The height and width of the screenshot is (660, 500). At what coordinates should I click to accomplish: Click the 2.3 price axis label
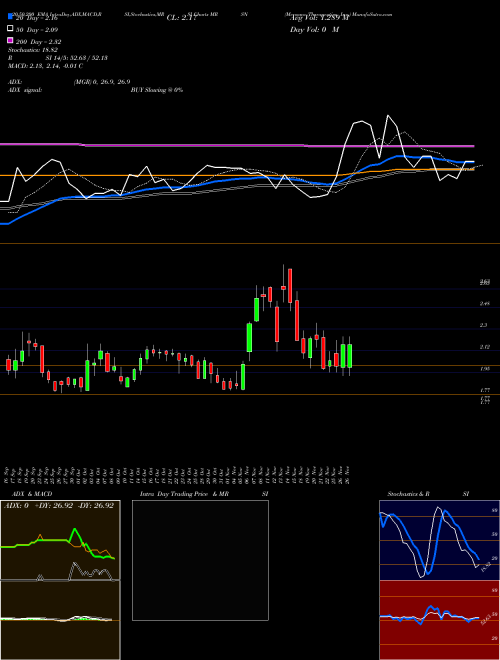(483, 325)
